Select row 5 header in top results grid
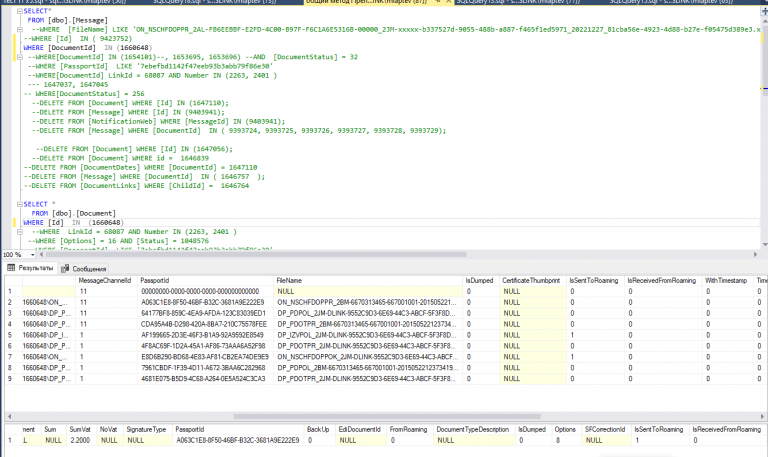Viewport: 768px width, 457px height. click(x=10, y=334)
